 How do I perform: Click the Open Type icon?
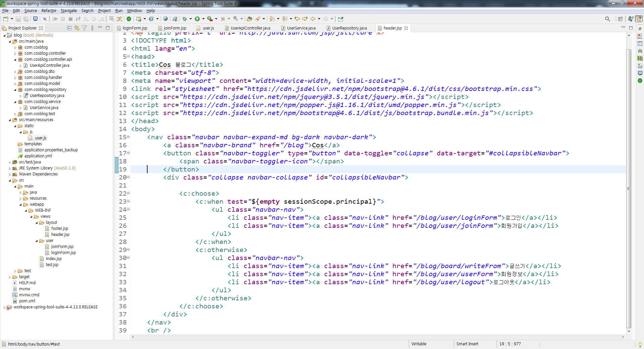pos(249,19)
